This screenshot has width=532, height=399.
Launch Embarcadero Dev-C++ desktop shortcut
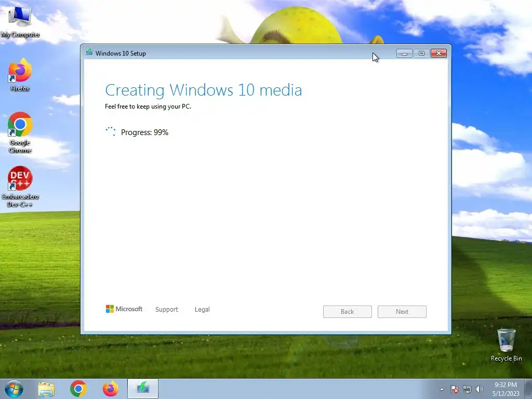20,187
